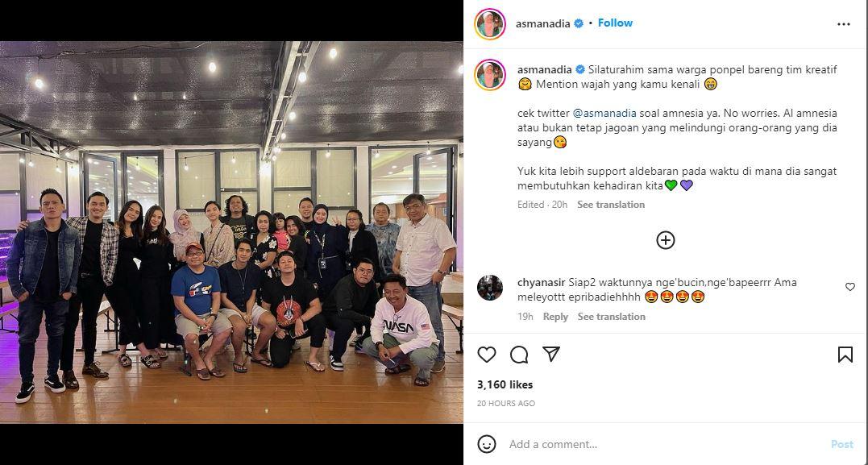The height and width of the screenshot is (465, 868).
Task: Open the three-dot more options menu
Action: click(844, 24)
